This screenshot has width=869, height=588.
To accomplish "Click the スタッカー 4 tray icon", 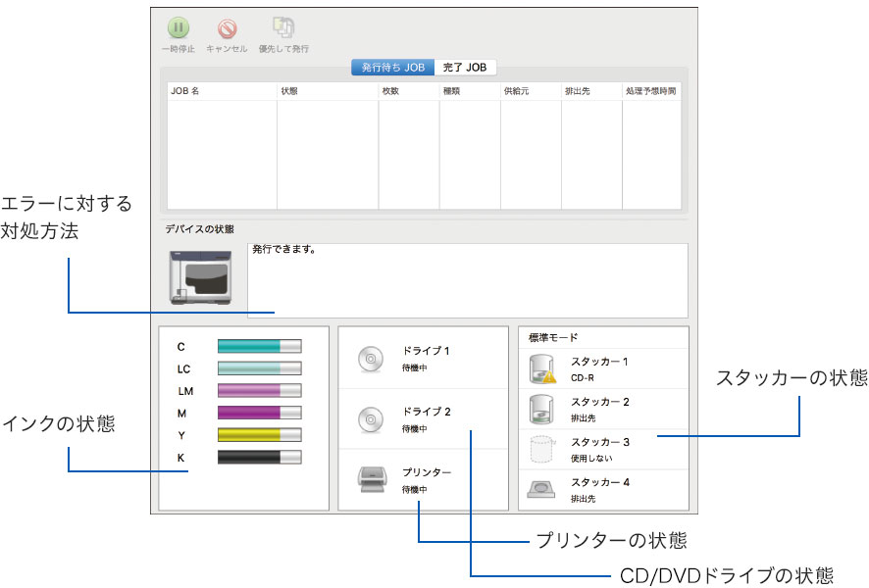I will tap(541, 488).
